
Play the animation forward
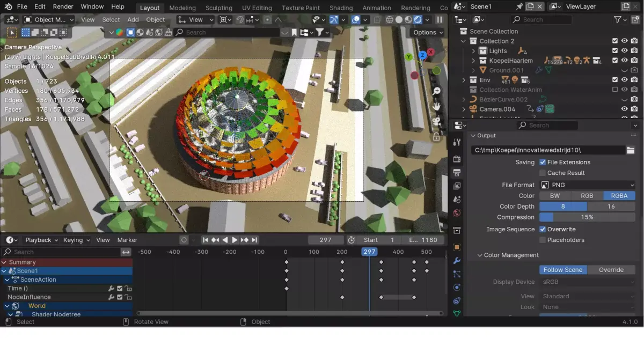pyautogui.click(x=235, y=240)
